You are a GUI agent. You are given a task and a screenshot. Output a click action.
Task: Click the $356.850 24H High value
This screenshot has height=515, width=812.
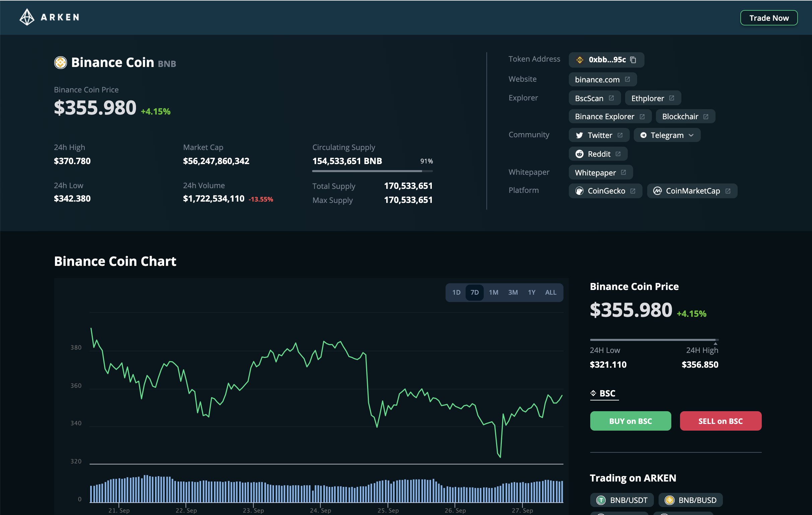(x=700, y=365)
